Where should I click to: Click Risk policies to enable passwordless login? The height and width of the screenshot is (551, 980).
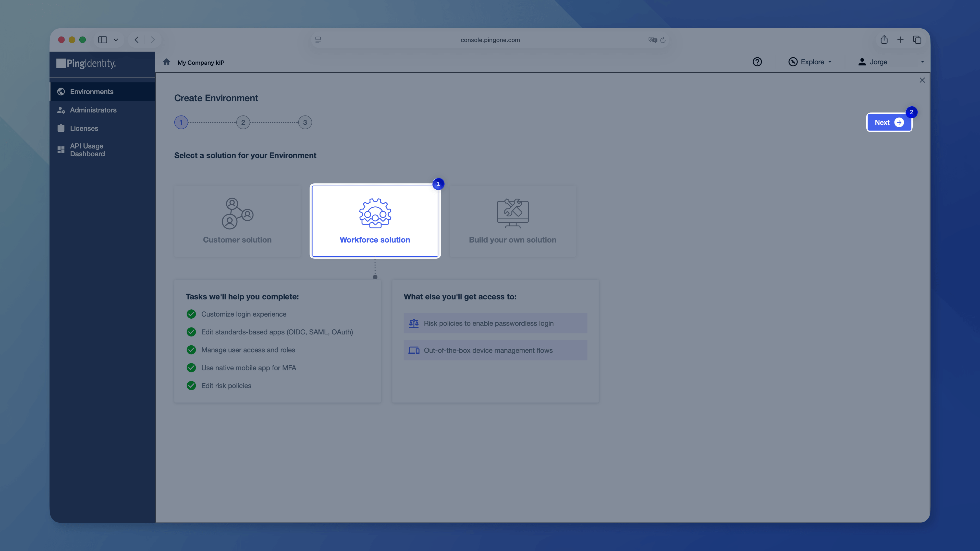[x=495, y=323]
